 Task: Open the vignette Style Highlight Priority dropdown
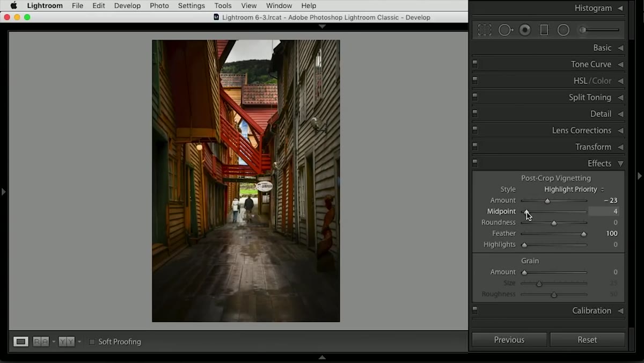pos(574,189)
